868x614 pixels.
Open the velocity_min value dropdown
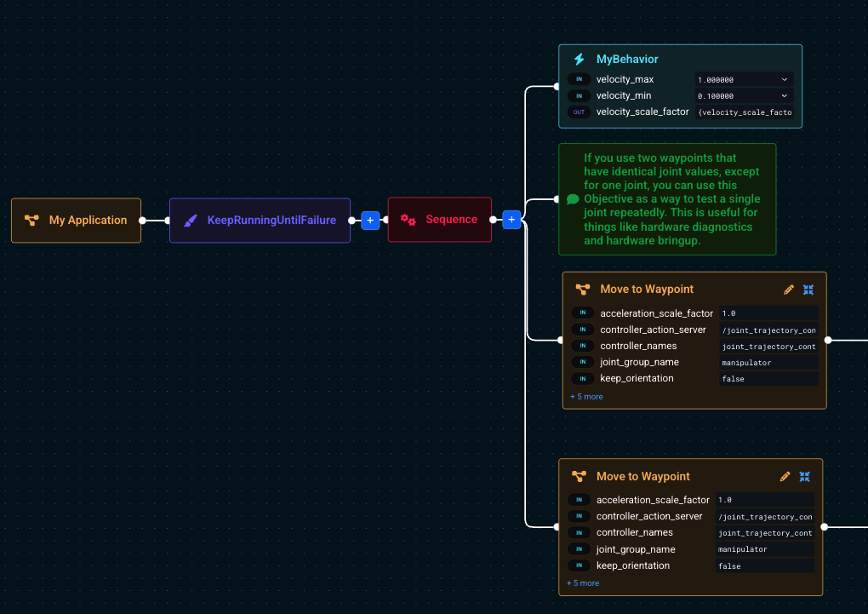point(744,96)
